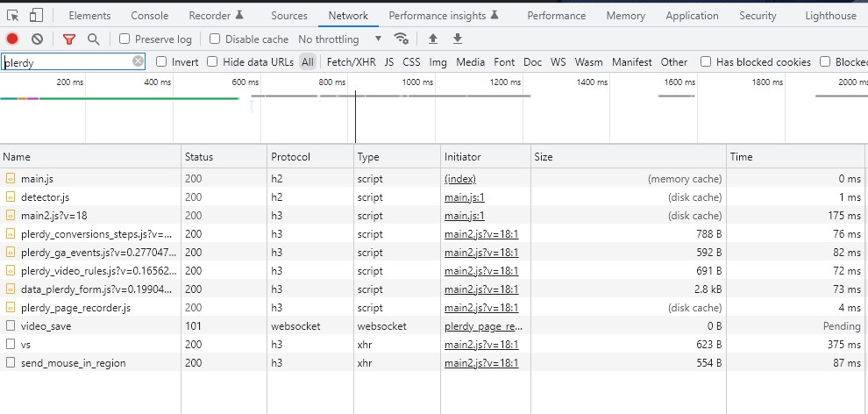Select the plerdy_ga_events.js request row
Viewport: 868px width, 414px height.
point(434,253)
